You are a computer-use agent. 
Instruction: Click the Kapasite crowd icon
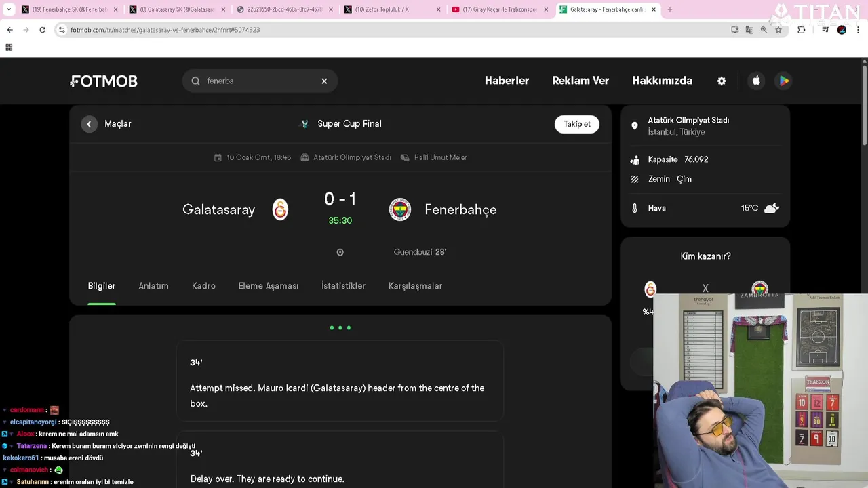[x=635, y=160]
